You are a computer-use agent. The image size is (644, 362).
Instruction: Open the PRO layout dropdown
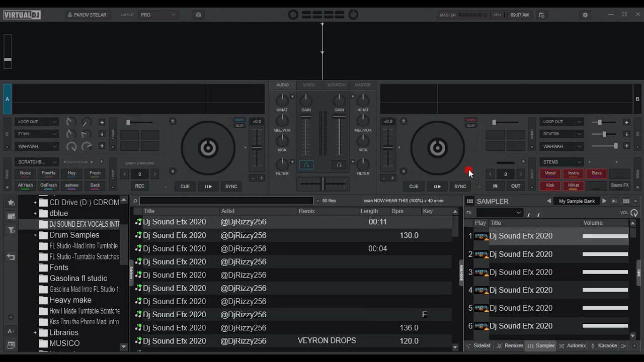(158, 15)
